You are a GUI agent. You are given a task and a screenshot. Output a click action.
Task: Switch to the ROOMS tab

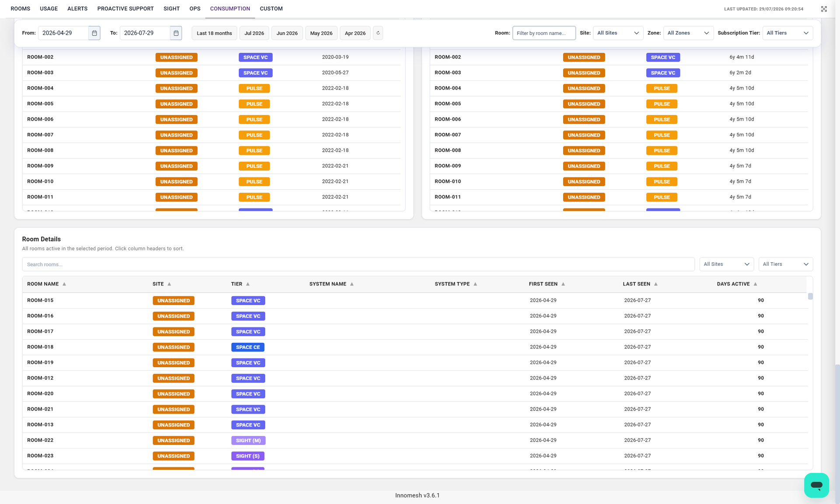pyautogui.click(x=21, y=9)
